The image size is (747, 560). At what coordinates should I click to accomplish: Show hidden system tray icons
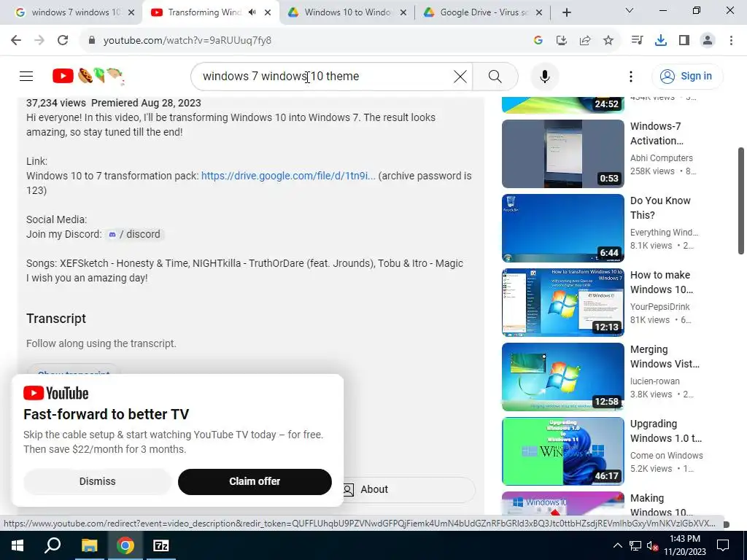pos(617,545)
